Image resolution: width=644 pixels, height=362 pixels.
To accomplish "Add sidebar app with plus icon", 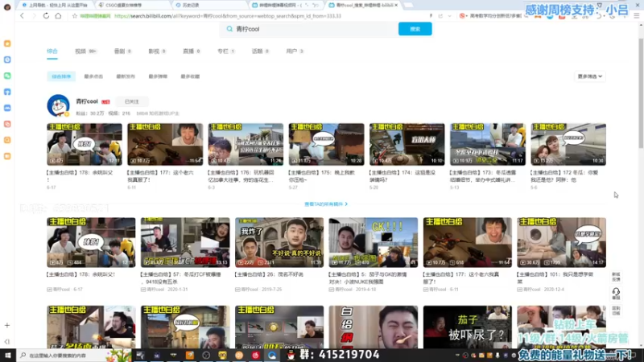I will 7,325.
